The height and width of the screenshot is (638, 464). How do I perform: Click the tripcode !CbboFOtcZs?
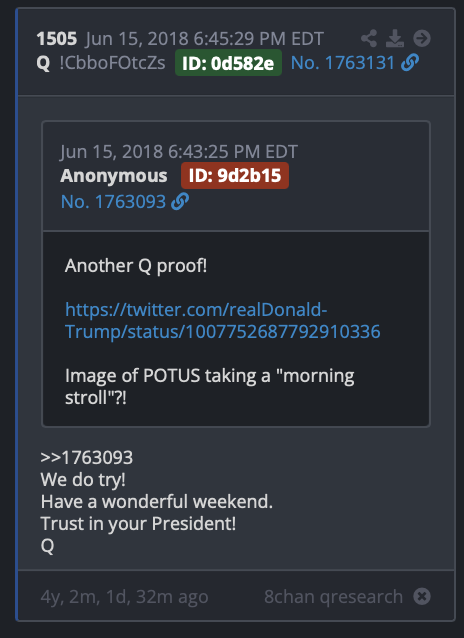112,63
